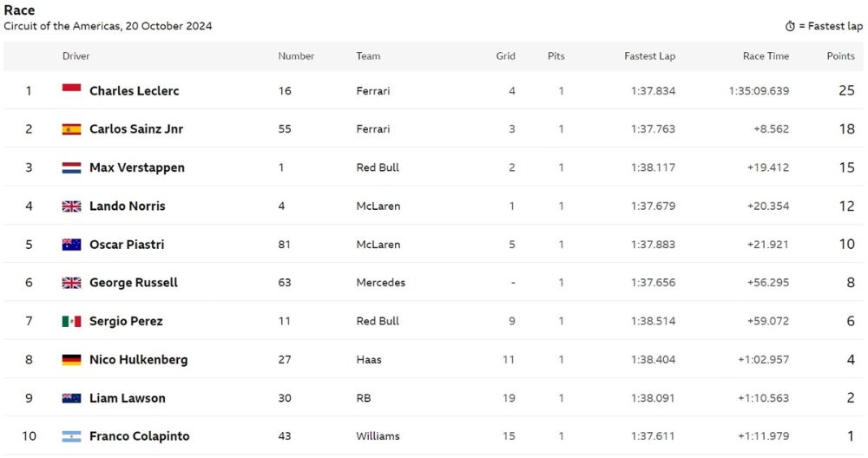Select the Driver column header
This screenshot has width=868, height=458.
(76, 56)
